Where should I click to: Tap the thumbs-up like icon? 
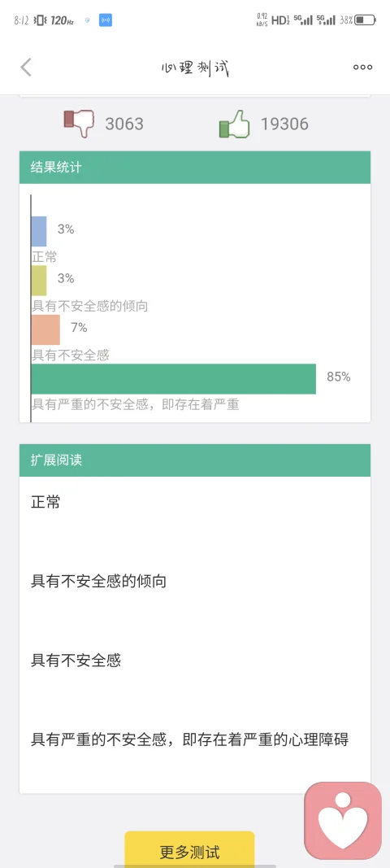click(234, 123)
